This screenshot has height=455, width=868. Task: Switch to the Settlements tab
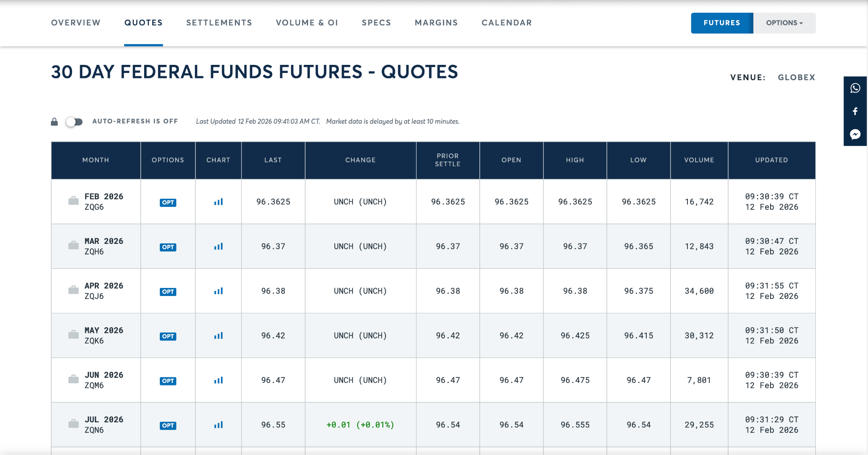click(x=219, y=23)
